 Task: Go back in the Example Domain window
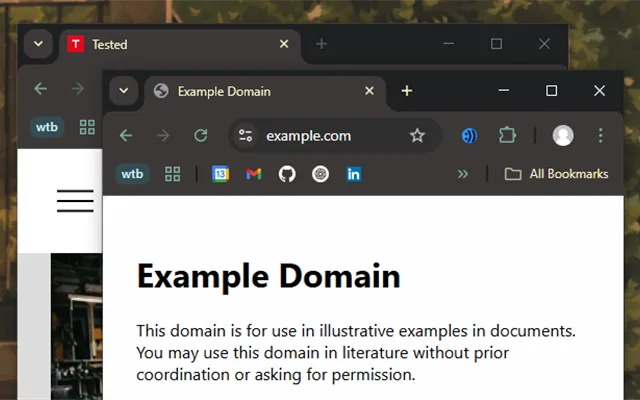tap(126, 136)
